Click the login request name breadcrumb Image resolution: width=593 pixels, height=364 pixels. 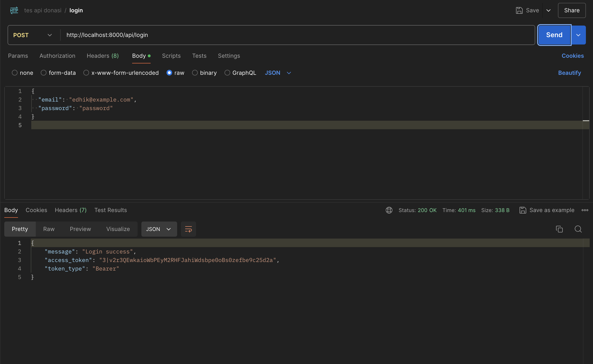pyautogui.click(x=76, y=10)
